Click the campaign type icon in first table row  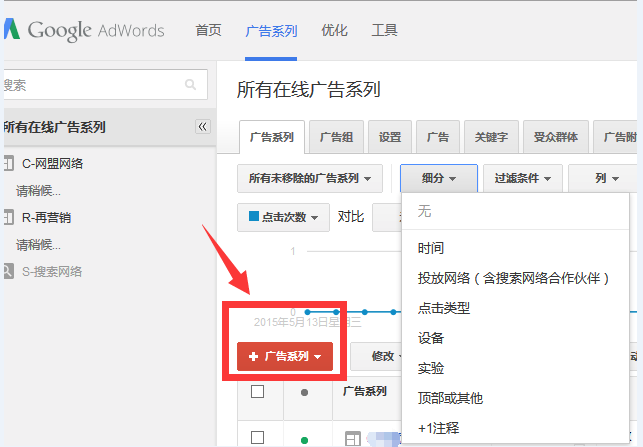[x=353, y=438]
